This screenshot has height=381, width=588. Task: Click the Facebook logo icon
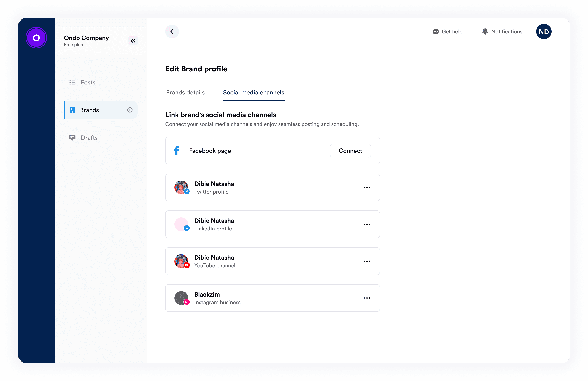point(177,151)
